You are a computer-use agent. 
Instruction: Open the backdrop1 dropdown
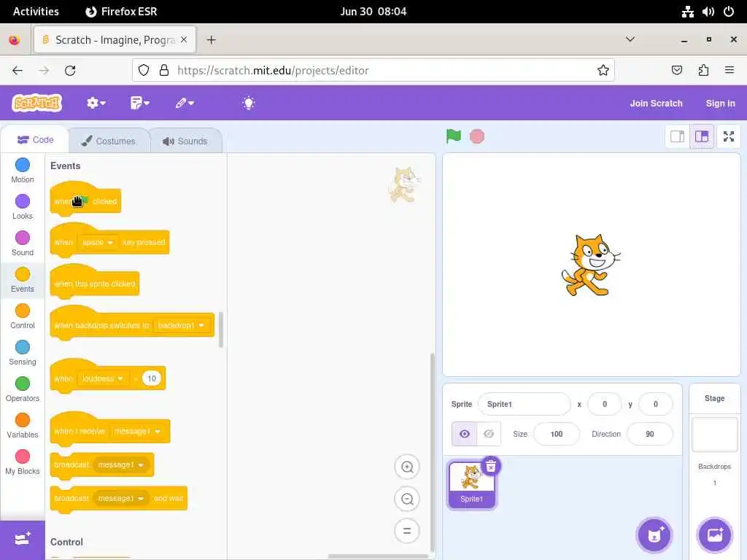tap(181, 325)
